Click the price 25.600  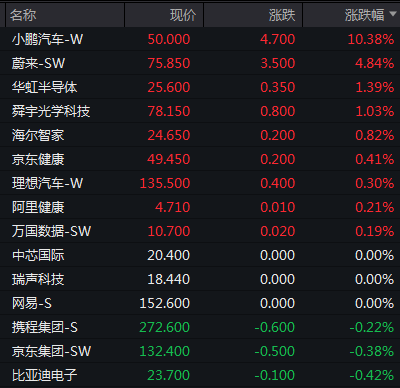pyautogui.click(x=169, y=87)
